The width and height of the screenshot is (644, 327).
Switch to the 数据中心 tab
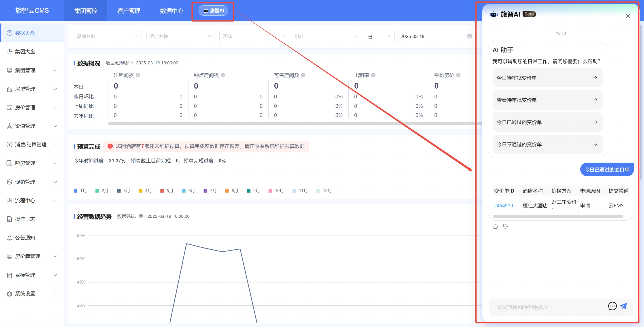tap(172, 11)
